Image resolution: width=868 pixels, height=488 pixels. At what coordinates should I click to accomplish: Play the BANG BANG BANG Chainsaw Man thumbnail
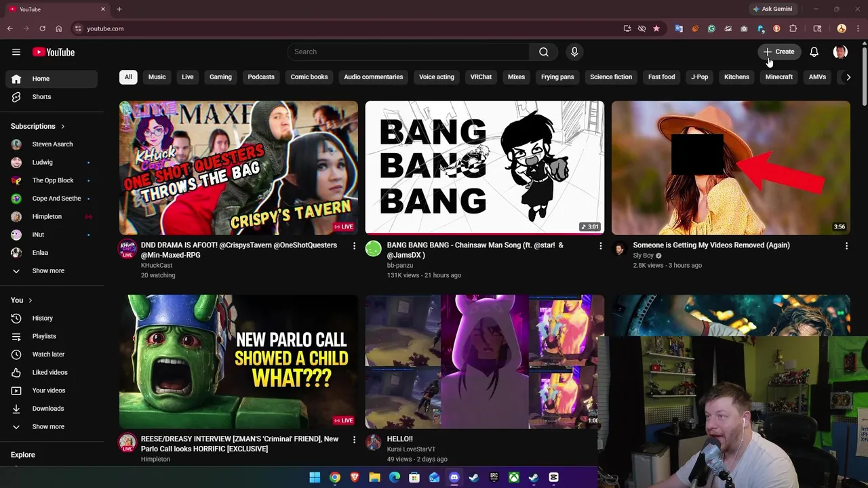[x=485, y=168]
